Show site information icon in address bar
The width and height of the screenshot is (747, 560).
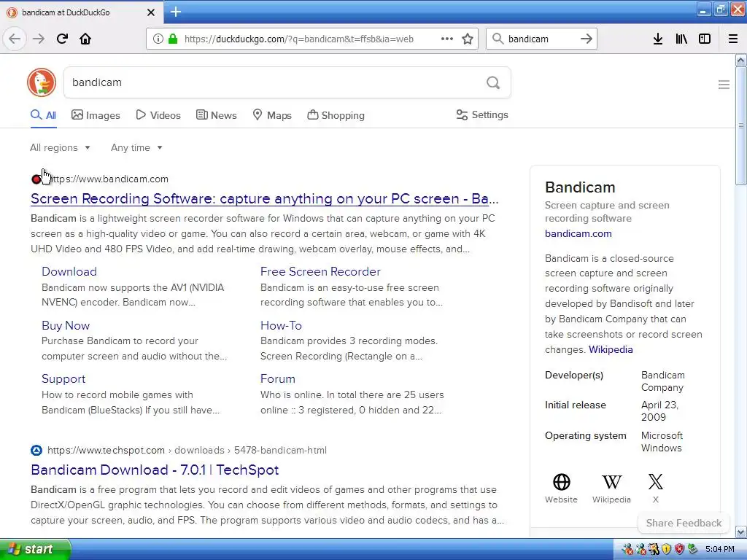point(158,39)
